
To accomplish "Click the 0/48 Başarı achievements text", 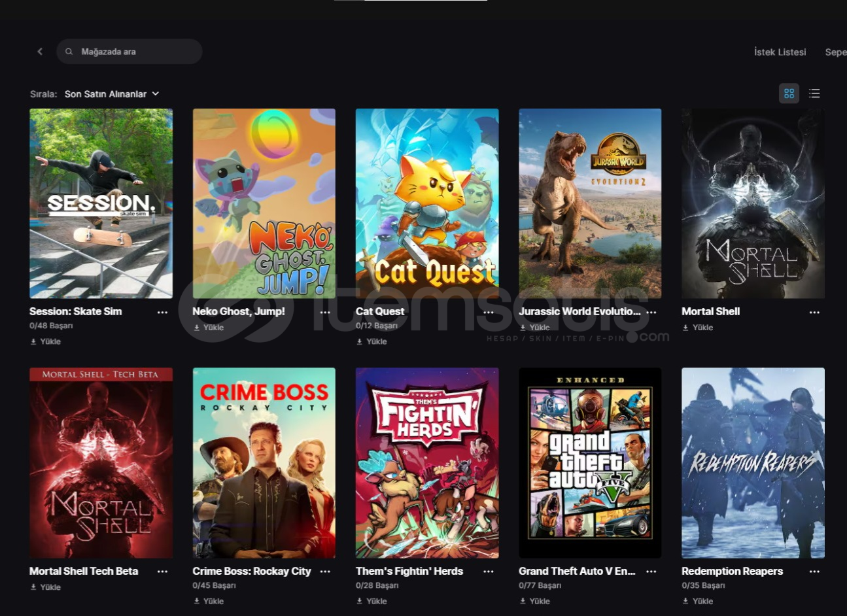I will (51, 326).
